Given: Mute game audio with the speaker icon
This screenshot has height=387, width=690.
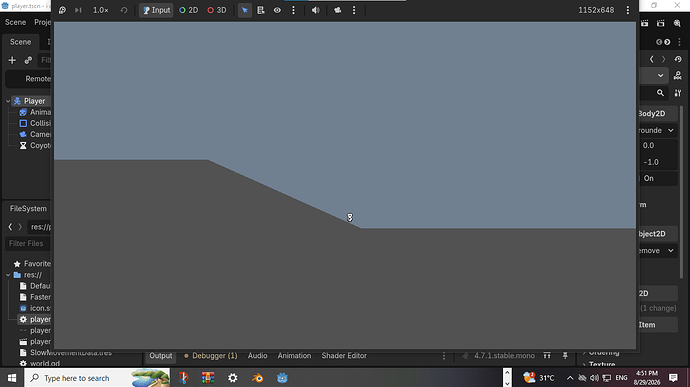Looking at the screenshot, I should pyautogui.click(x=316, y=10).
